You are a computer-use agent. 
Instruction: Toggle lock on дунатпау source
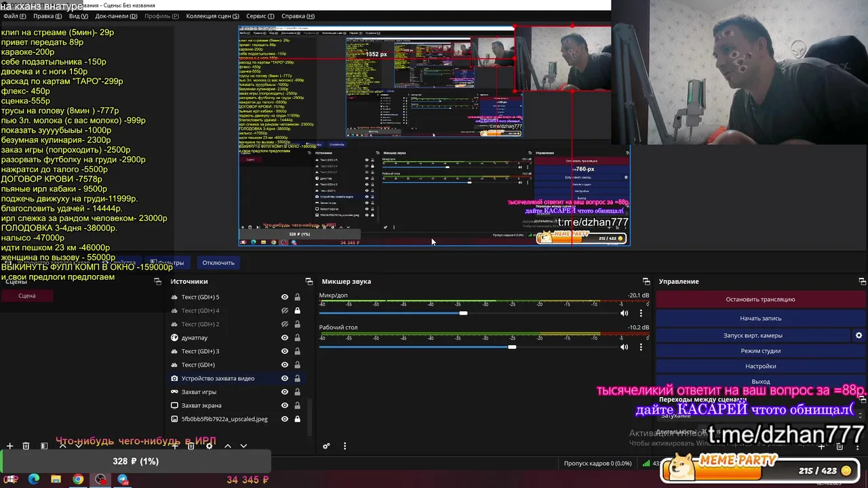(x=297, y=338)
